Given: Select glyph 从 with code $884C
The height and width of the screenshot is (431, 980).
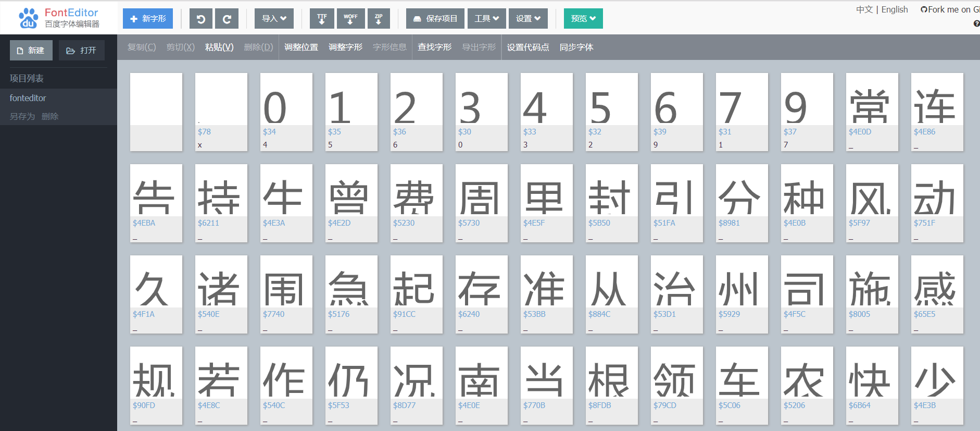Looking at the screenshot, I should 612,294.
